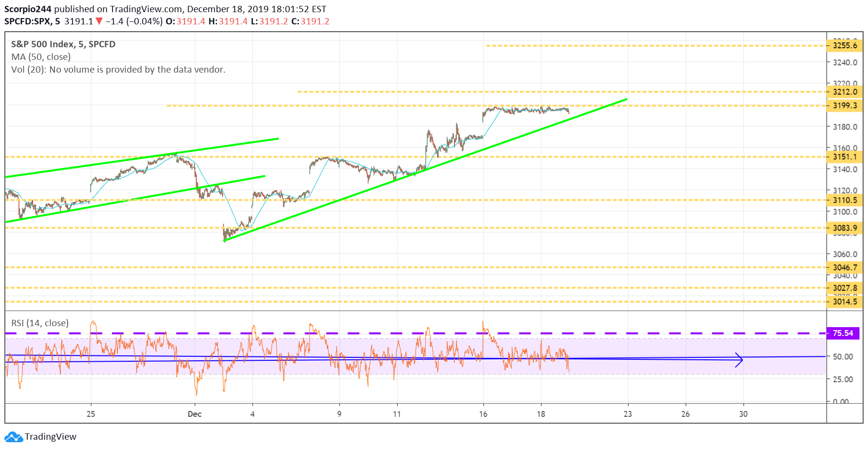Click the 23 date label on the time axis
This screenshot has width=868, height=450.
point(628,414)
